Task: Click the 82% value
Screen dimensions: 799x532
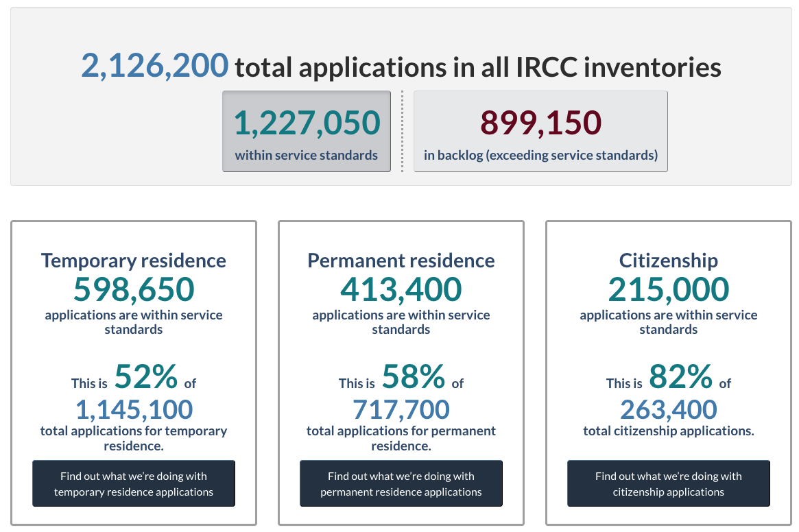Action: click(681, 376)
